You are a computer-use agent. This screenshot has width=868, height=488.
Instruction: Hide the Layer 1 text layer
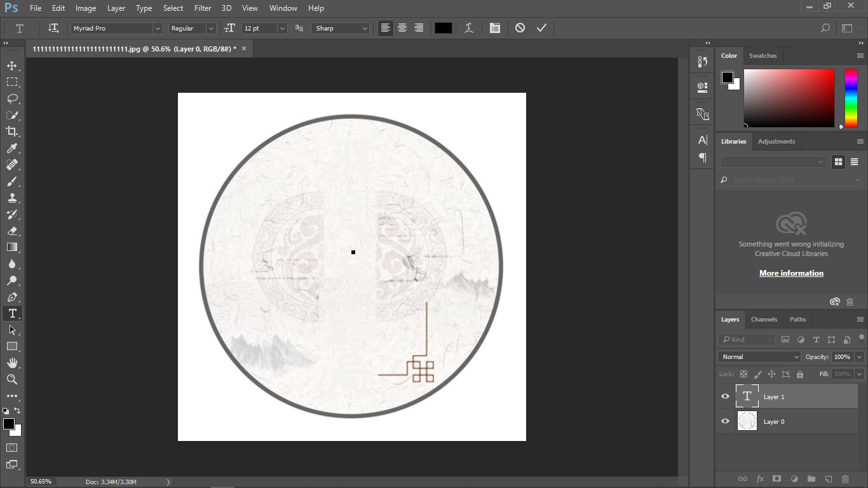724,396
